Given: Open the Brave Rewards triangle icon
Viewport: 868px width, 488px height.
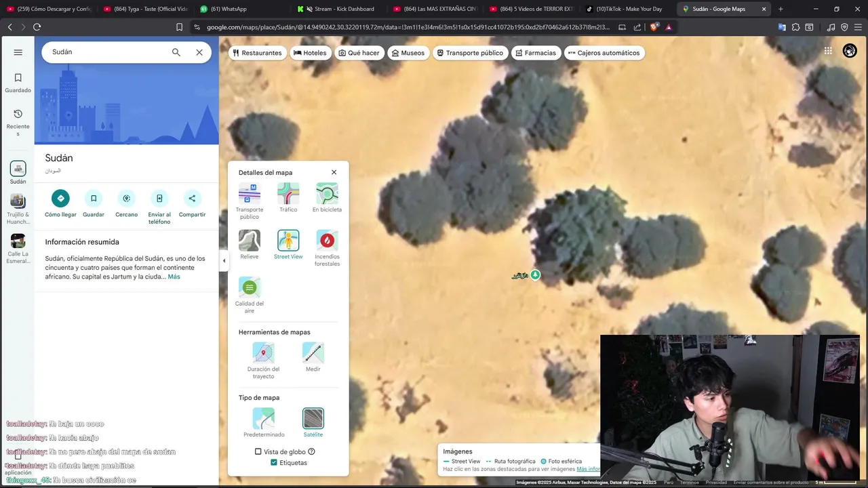Looking at the screenshot, I should [x=669, y=27].
